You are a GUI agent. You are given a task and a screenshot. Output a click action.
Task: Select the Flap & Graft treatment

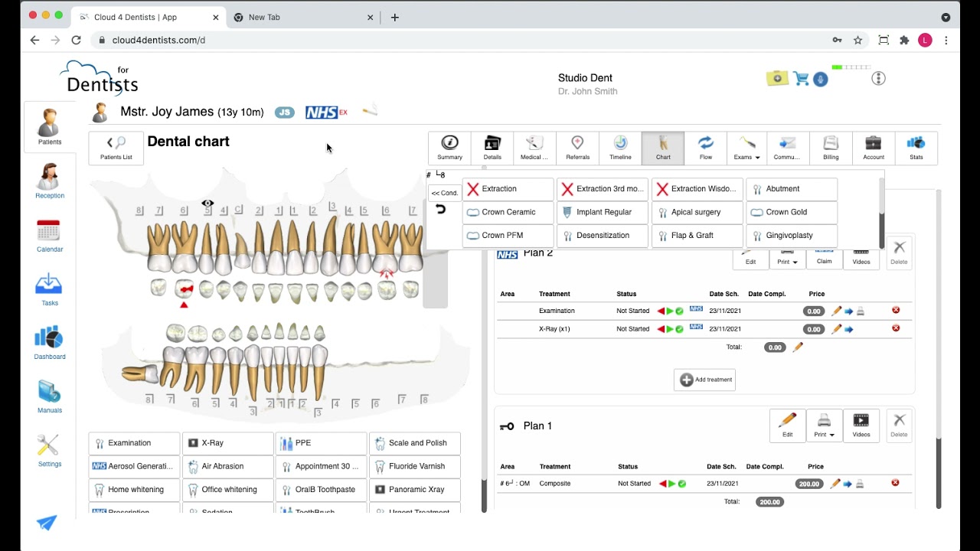point(697,236)
